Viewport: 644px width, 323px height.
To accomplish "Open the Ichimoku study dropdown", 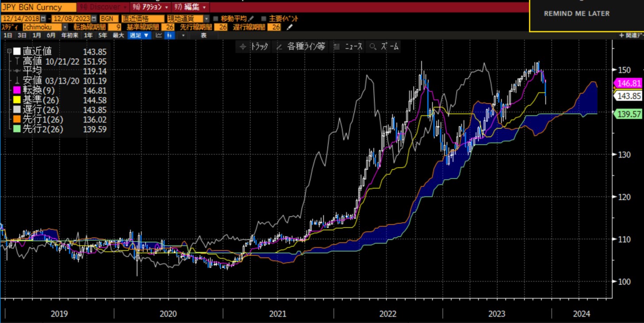I will pyautogui.click(x=65, y=27).
